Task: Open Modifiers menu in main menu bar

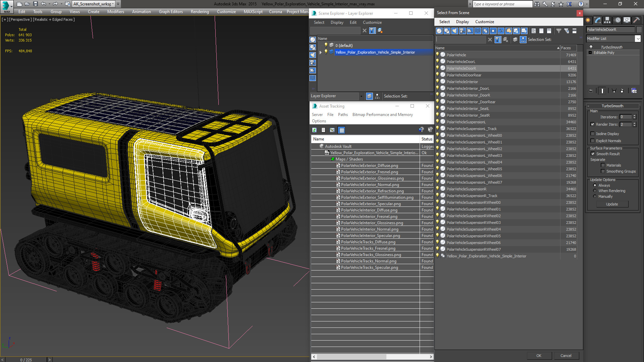Action: 115,12
